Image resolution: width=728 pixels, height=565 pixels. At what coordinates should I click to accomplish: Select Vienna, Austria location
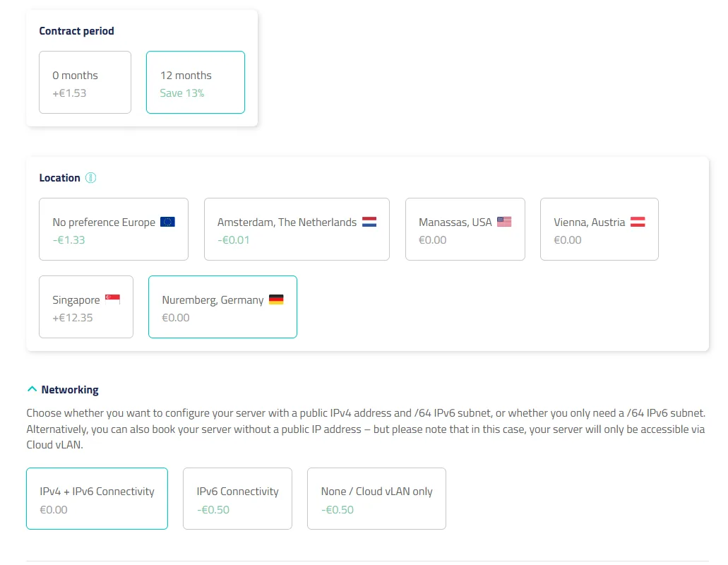click(x=599, y=230)
